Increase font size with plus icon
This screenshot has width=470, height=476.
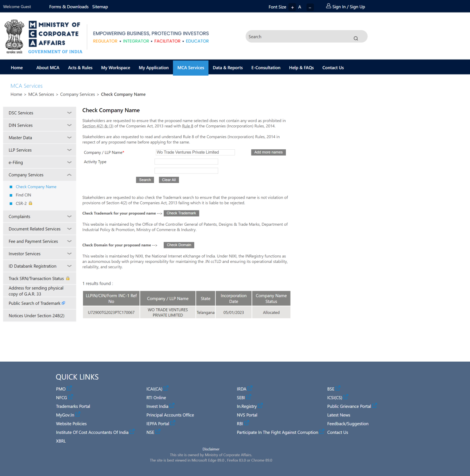coord(292,7)
